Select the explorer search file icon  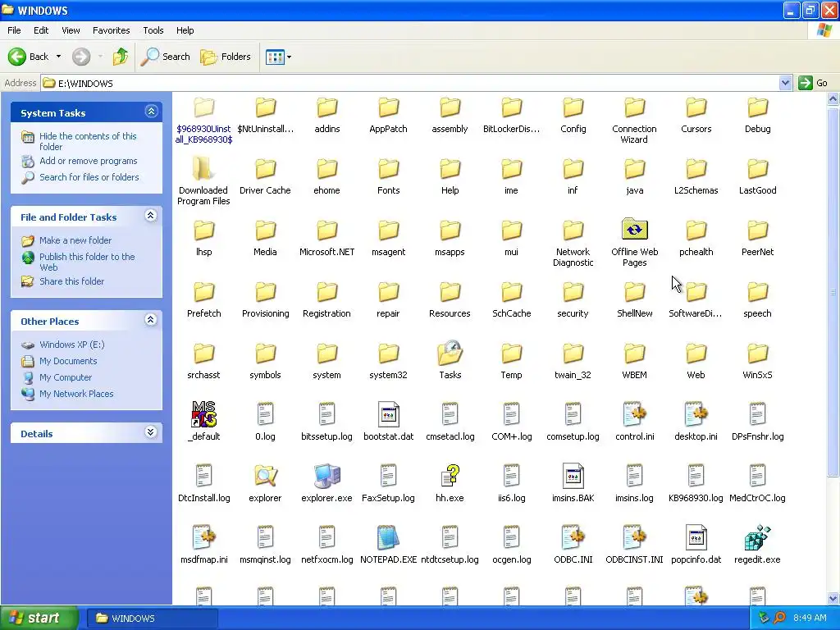click(265, 476)
